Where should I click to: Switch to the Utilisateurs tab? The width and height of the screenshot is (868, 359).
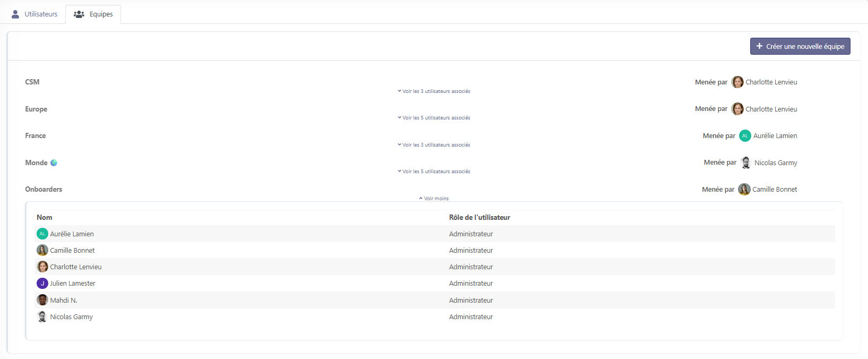point(35,14)
